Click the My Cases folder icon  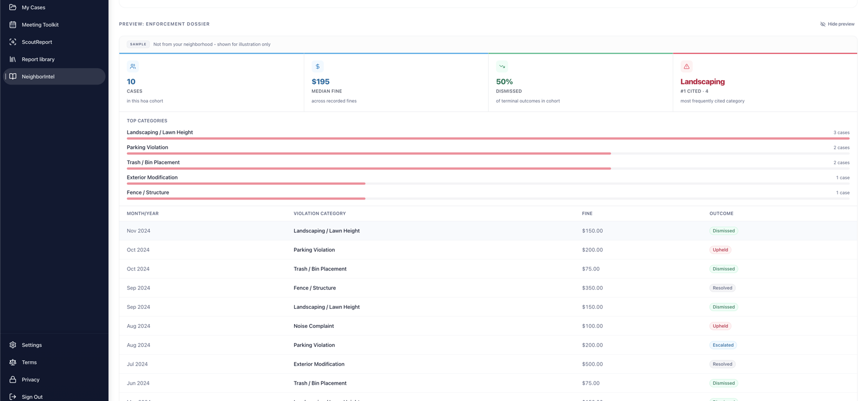pyautogui.click(x=13, y=8)
